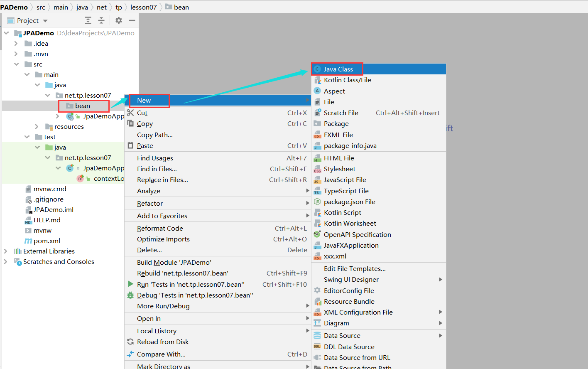588x369 pixels.
Task: Expand the resources folder
Action: pos(37,126)
